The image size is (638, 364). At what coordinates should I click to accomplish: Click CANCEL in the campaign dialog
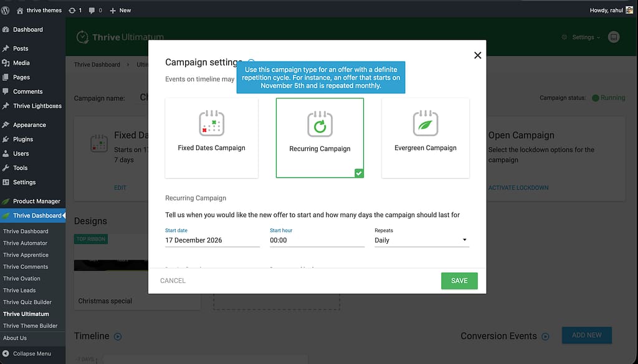[173, 281]
